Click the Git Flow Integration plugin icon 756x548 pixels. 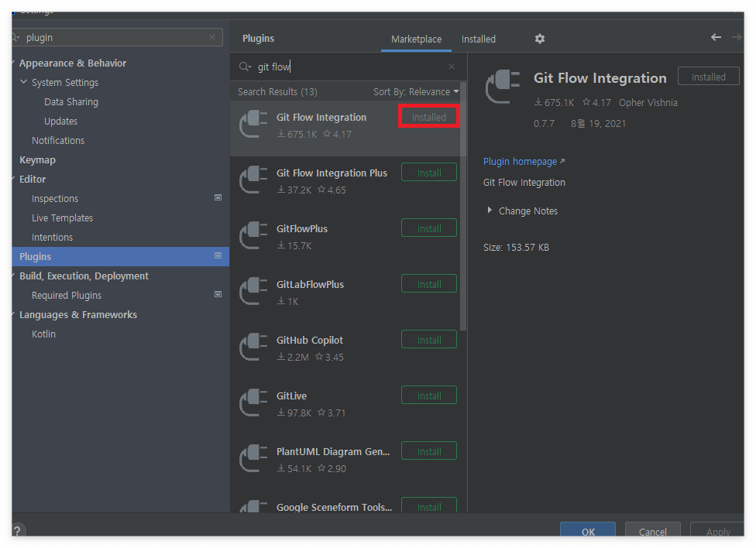pos(253,125)
